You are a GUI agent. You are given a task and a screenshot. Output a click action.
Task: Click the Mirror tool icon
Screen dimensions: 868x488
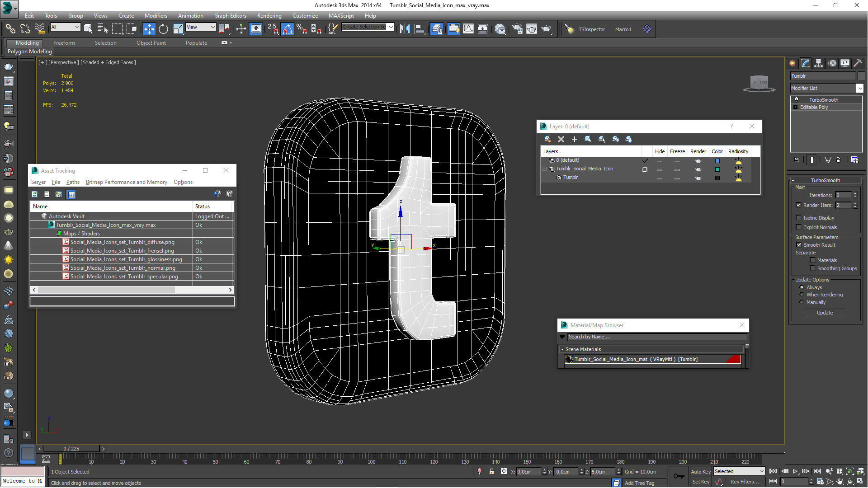(405, 29)
